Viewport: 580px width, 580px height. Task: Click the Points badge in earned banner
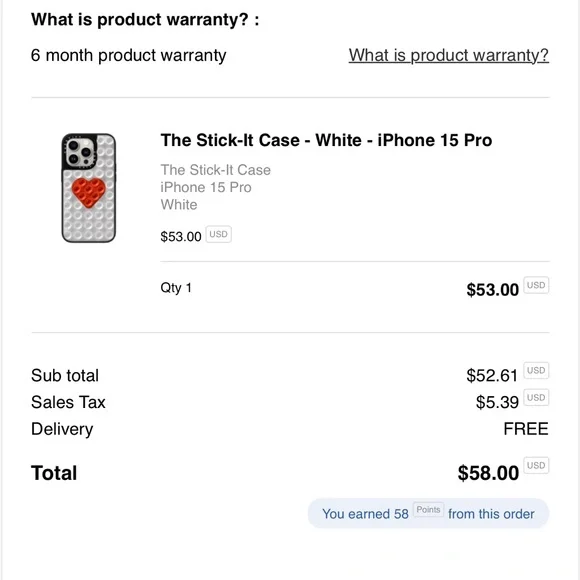428,509
